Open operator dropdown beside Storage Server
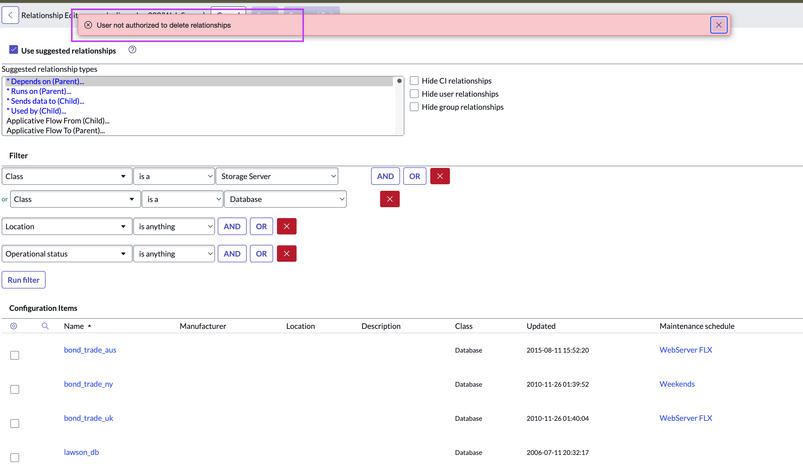 174,176
